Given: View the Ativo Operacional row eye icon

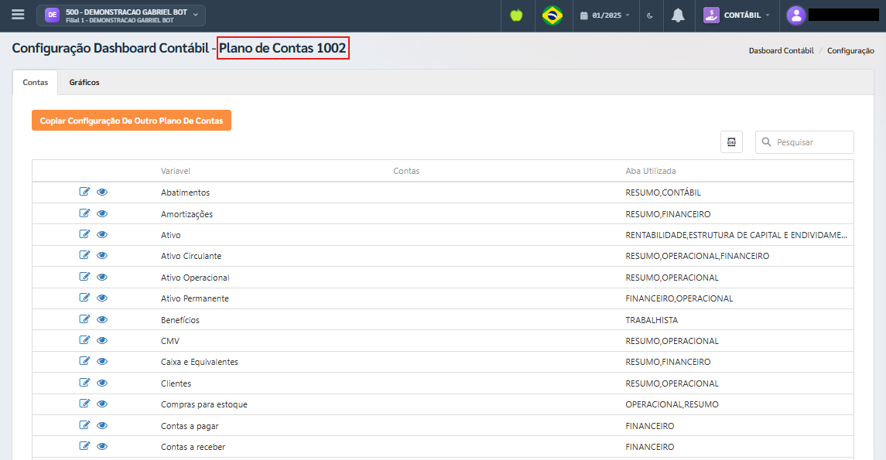Looking at the screenshot, I should tap(102, 277).
